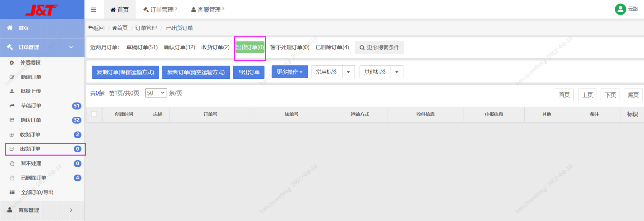The height and width of the screenshot is (221, 644).
Task: Click the green user avatar icon
Action: [620, 9]
